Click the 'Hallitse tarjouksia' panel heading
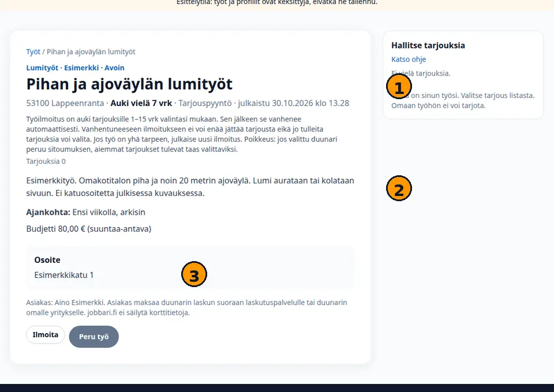 point(428,45)
